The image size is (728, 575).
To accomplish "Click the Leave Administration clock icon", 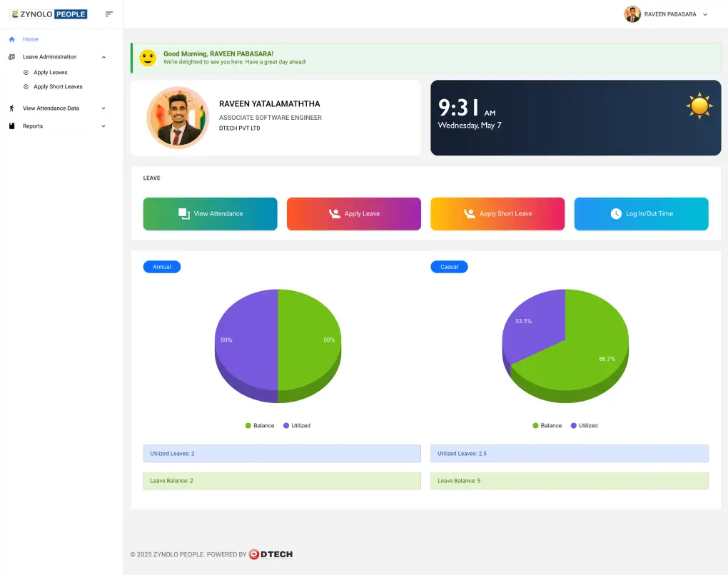I will point(12,56).
